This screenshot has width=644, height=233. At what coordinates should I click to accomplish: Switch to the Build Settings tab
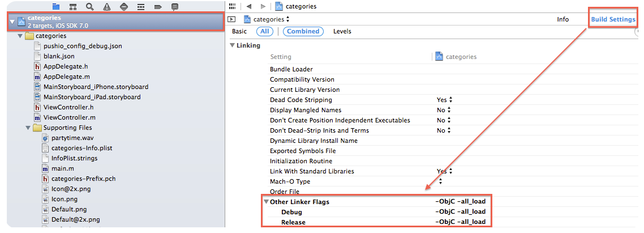coord(613,19)
